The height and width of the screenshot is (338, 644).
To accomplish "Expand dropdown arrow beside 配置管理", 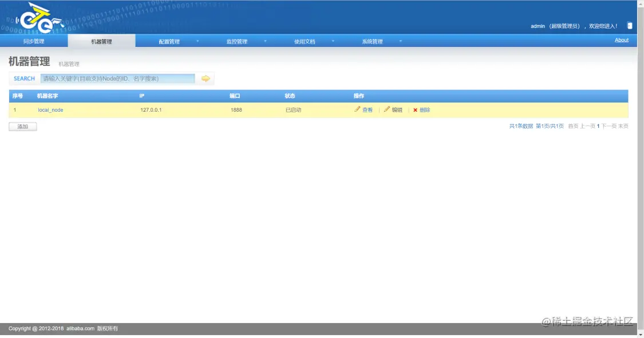I will 197,41.
